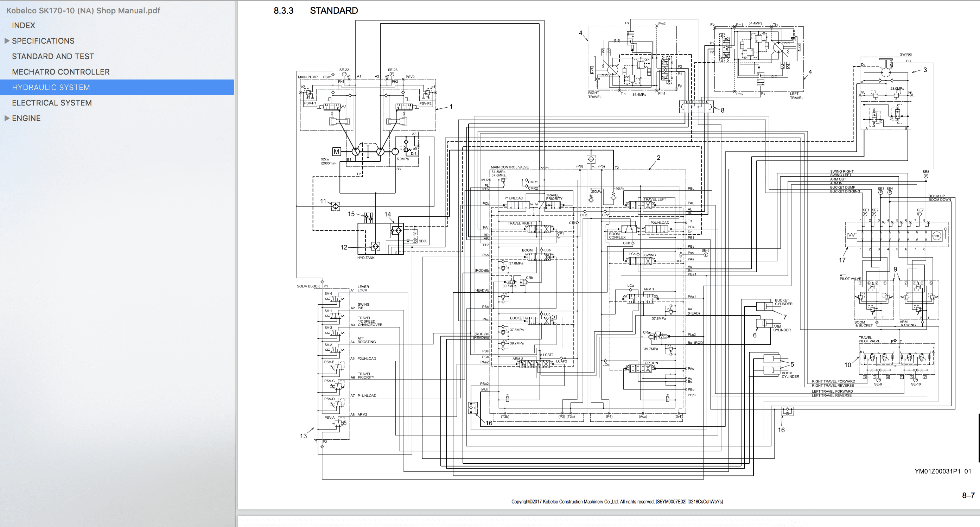Click the filter symbol labeled 11

[x=336, y=206]
